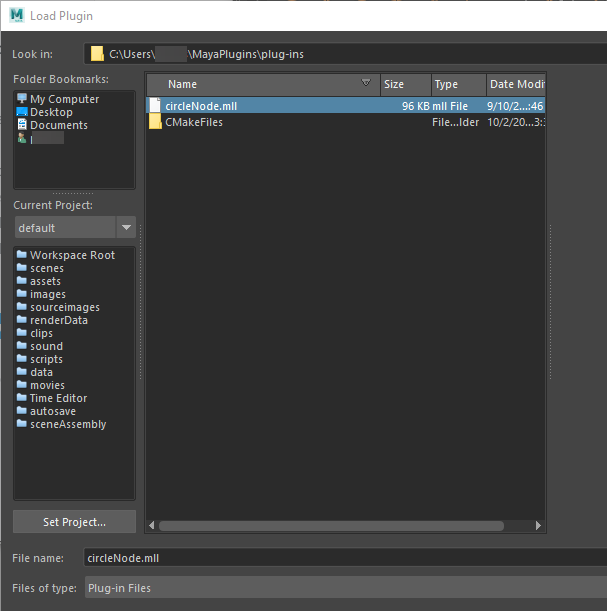This screenshot has width=607, height=611.
Task: Click the renderData folder icon
Action: (x=22, y=320)
